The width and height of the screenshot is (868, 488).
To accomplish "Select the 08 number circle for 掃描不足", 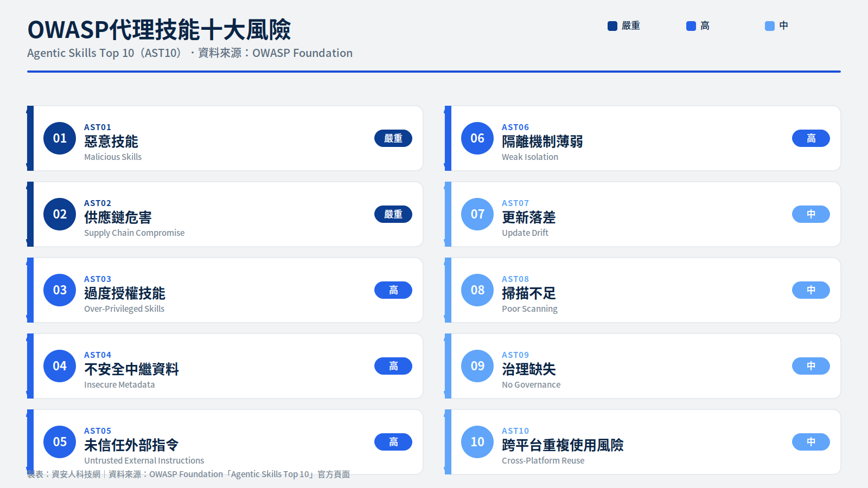I will 477,290.
